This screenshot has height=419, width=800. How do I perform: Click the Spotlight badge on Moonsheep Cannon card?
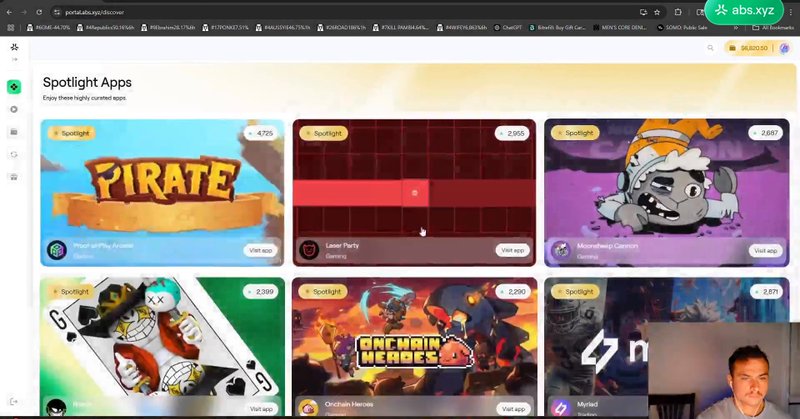point(575,133)
